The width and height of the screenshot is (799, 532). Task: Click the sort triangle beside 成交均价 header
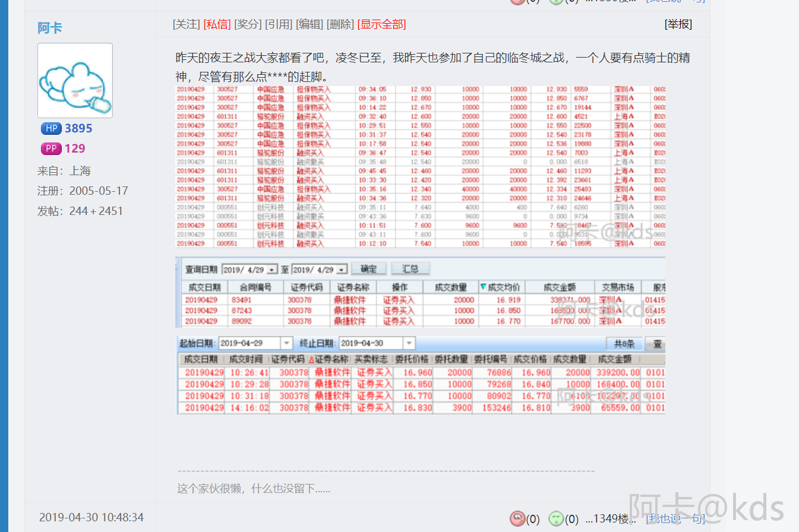point(483,287)
